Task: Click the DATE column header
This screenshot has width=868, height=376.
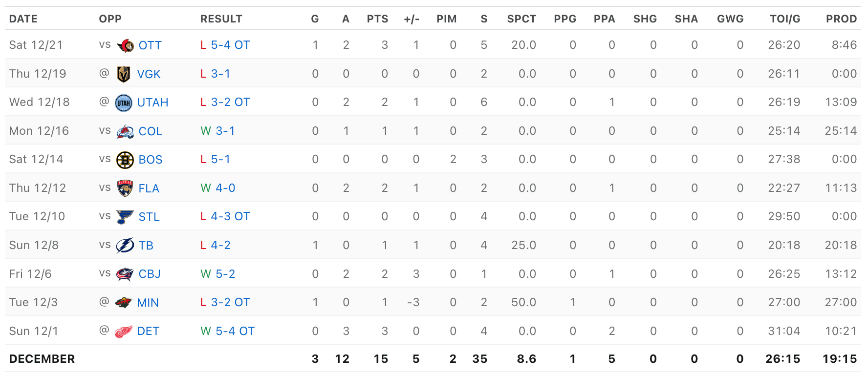Action: (23, 19)
